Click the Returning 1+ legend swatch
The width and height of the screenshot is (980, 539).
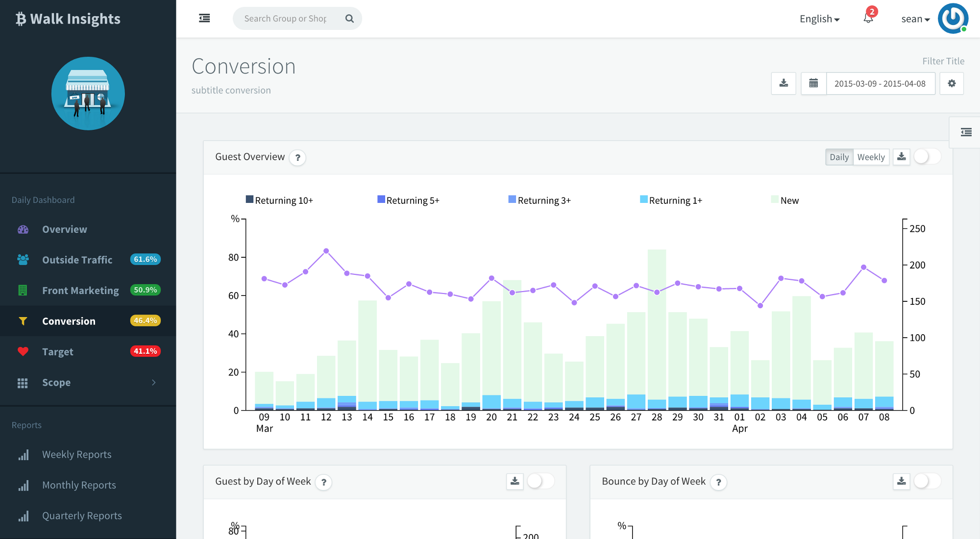(x=644, y=199)
